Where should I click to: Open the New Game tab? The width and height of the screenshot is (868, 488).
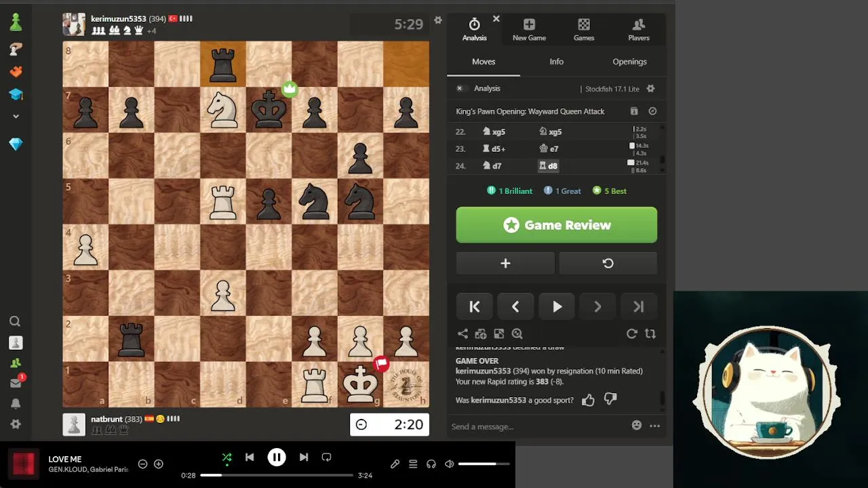point(529,30)
